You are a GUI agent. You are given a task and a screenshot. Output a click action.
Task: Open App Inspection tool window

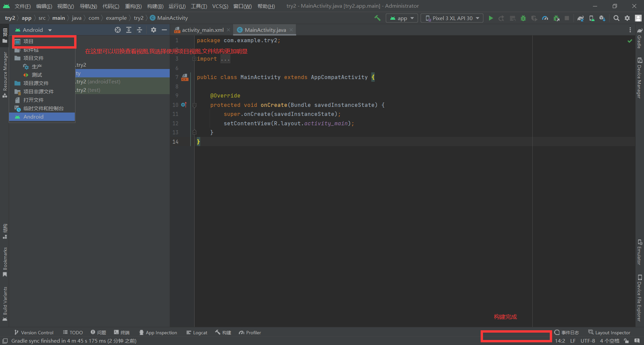158,333
